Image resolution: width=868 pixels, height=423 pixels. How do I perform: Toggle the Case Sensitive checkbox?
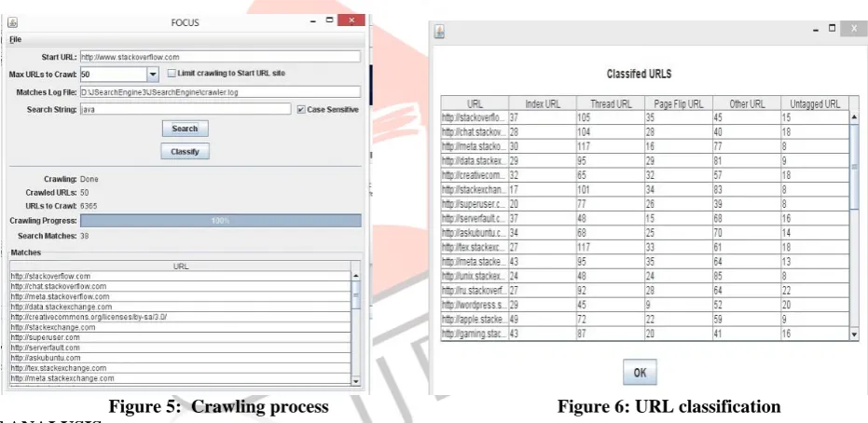pos(300,110)
